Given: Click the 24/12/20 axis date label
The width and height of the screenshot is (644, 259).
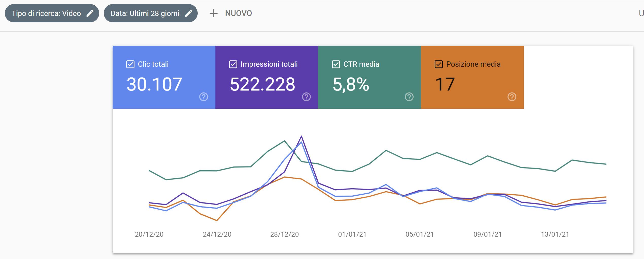Looking at the screenshot, I should (217, 234).
